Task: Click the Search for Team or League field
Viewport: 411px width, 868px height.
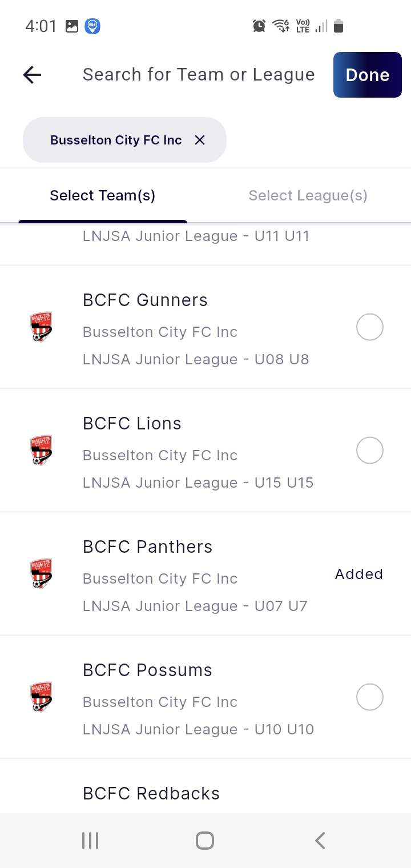Action: tap(199, 75)
